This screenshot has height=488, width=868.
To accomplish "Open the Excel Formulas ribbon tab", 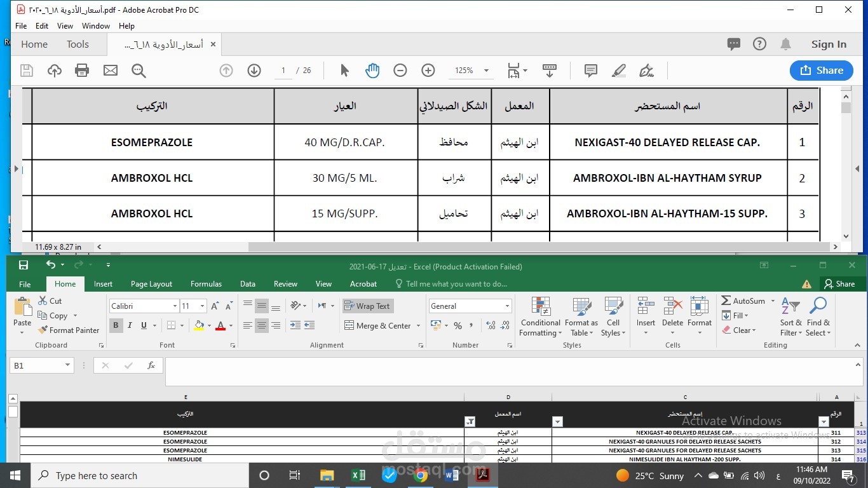I will [x=206, y=284].
